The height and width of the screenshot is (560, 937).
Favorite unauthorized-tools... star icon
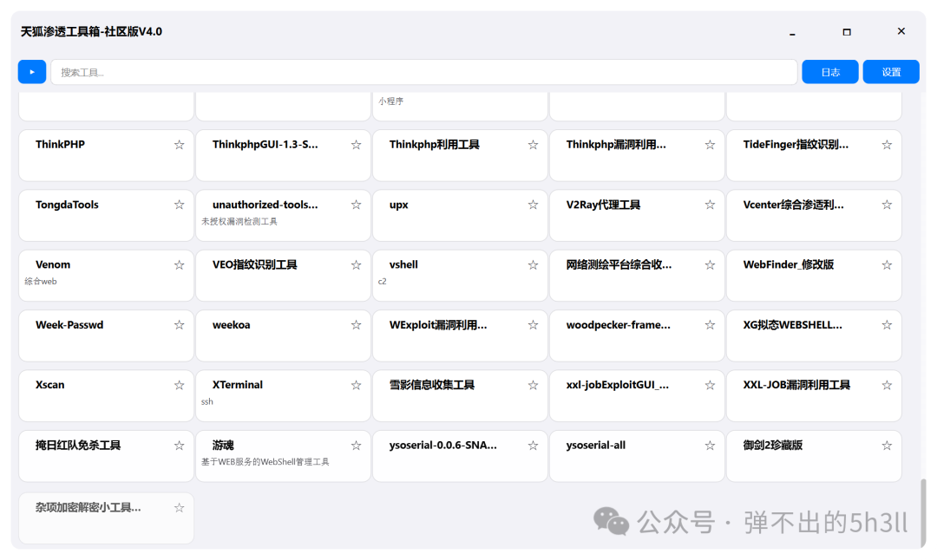pos(357,205)
